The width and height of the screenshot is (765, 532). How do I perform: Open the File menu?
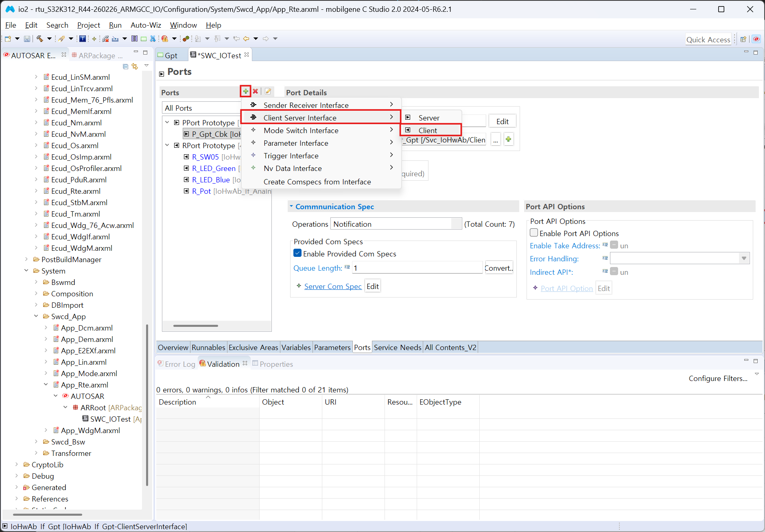(11, 25)
